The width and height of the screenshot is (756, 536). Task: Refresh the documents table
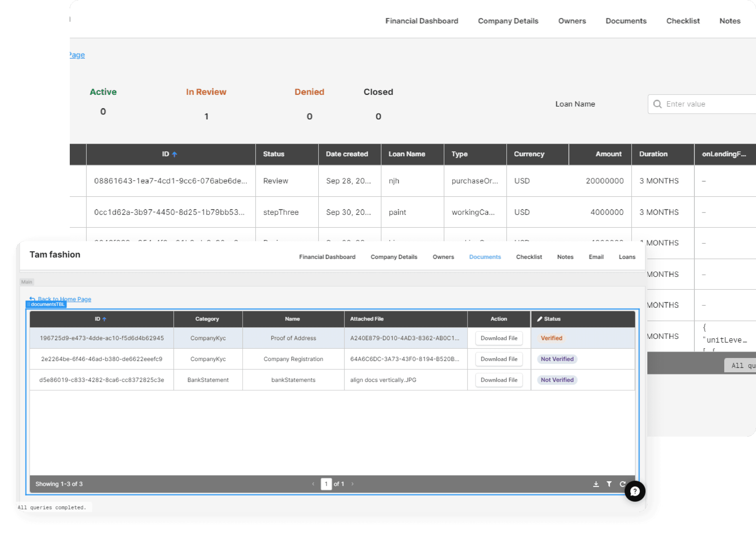point(622,484)
